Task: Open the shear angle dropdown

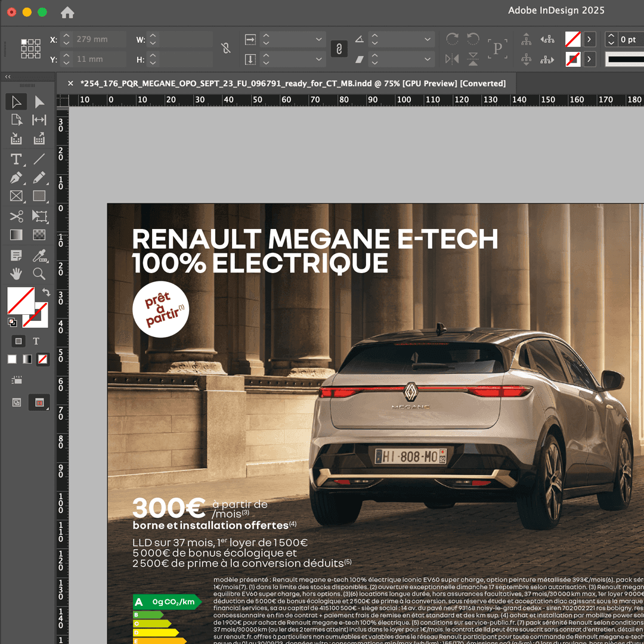Action: click(428, 59)
